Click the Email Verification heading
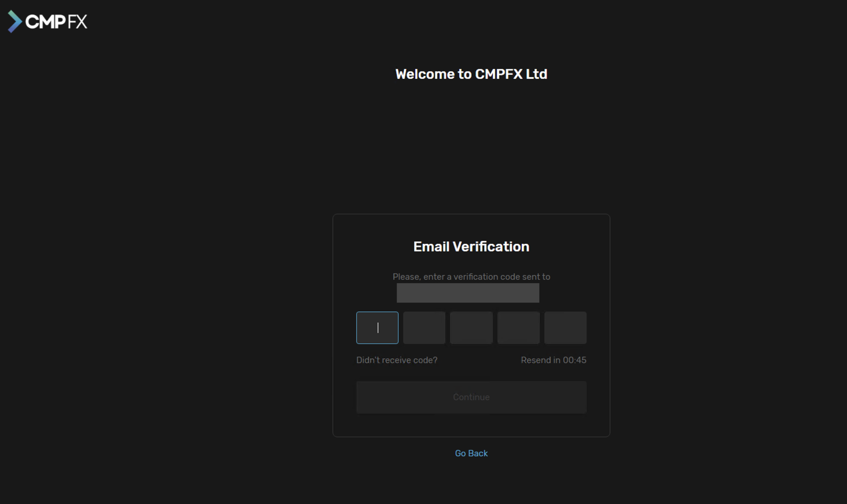The image size is (847, 504). point(471,247)
